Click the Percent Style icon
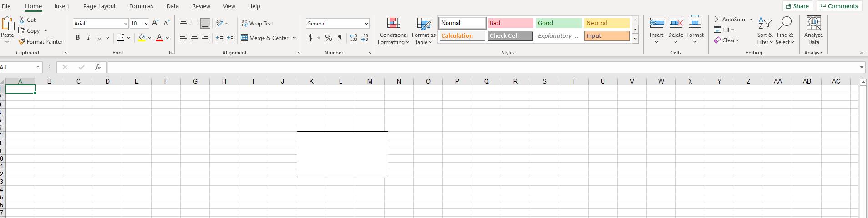 [x=328, y=38]
